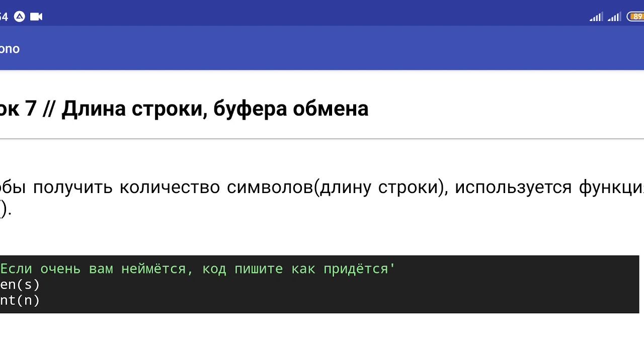Tap the first SIM signal strength icon

click(596, 17)
